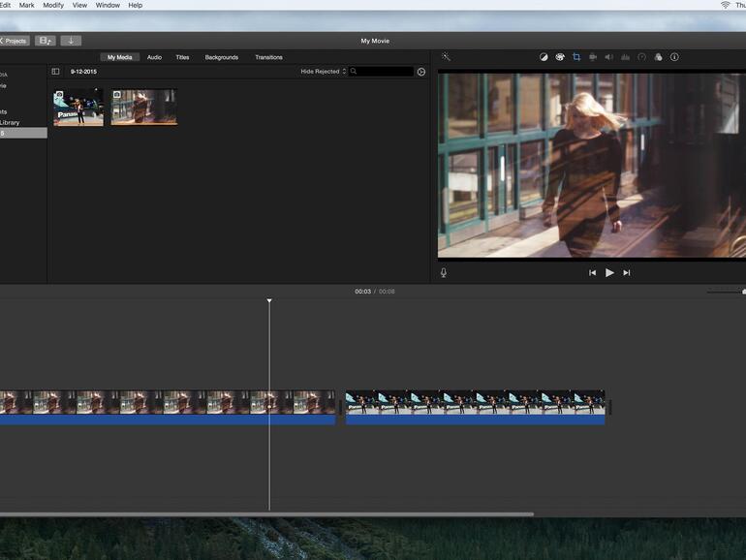Open the color balance tool
The image size is (746, 560).
pyautogui.click(x=544, y=57)
